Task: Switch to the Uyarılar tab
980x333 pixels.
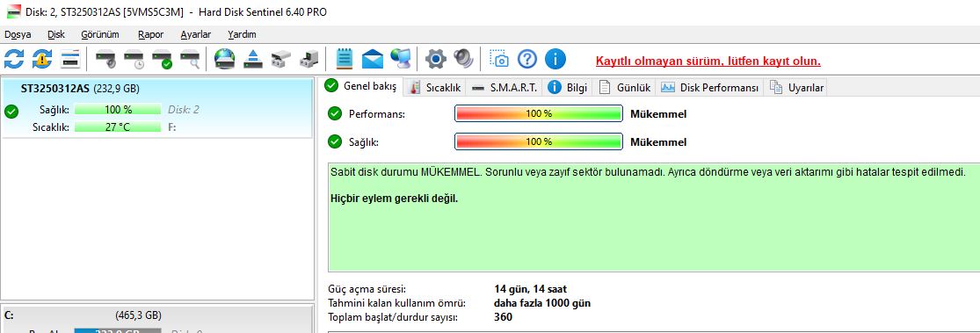Action: [797, 88]
